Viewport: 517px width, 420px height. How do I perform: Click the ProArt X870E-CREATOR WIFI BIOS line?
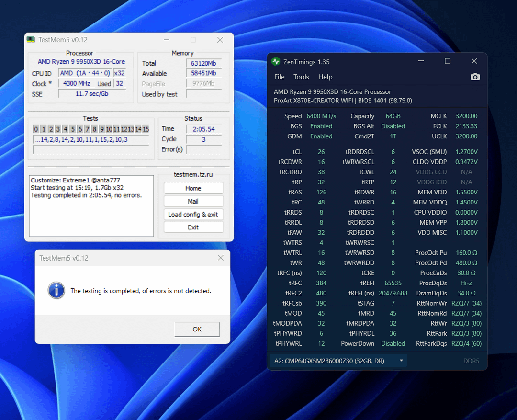coord(343,101)
